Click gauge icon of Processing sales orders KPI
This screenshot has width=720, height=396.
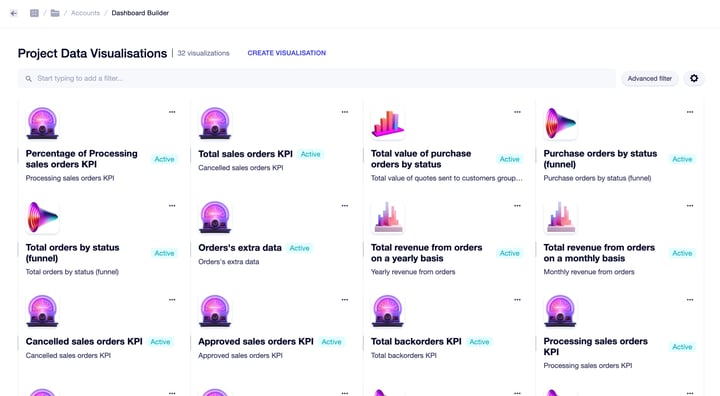560,311
